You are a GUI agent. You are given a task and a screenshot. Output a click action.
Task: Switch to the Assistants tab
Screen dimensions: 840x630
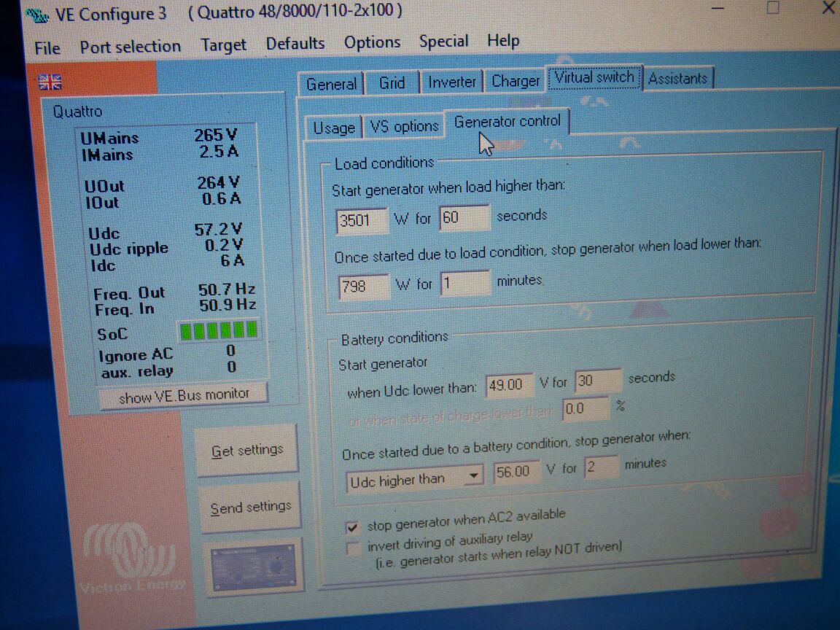(x=678, y=78)
